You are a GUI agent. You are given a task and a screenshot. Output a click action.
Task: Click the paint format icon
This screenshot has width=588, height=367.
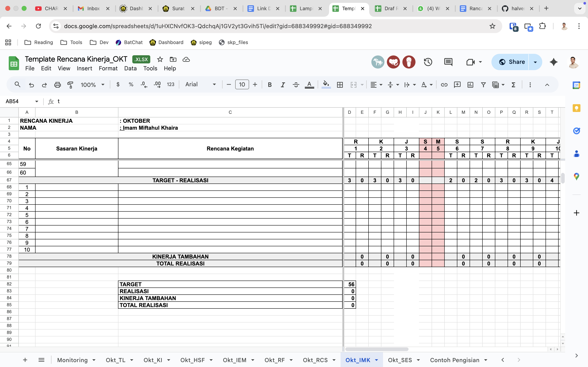point(70,85)
